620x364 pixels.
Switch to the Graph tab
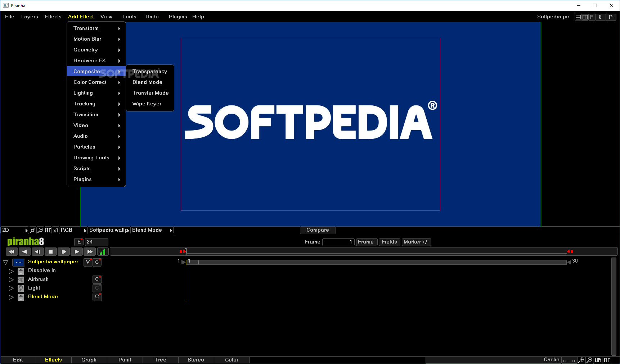pos(89,360)
